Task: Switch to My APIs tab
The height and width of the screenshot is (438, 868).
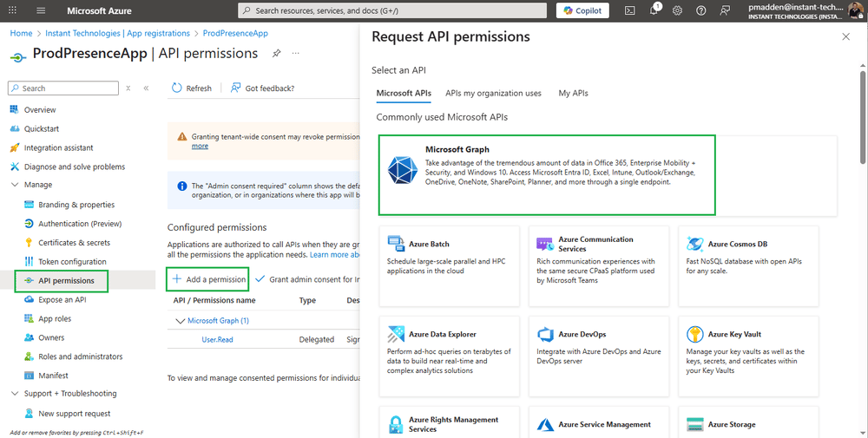Action: (x=573, y=94)
